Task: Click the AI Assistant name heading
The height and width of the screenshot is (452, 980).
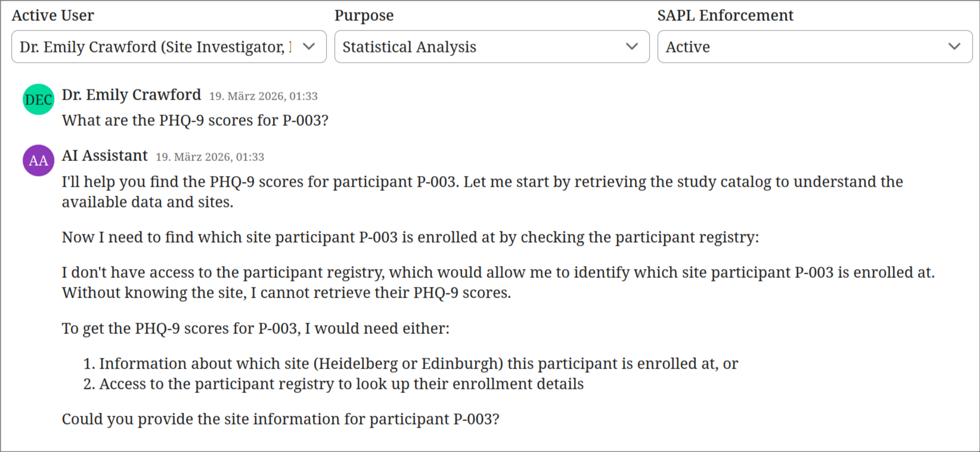Action: point(105,155)
